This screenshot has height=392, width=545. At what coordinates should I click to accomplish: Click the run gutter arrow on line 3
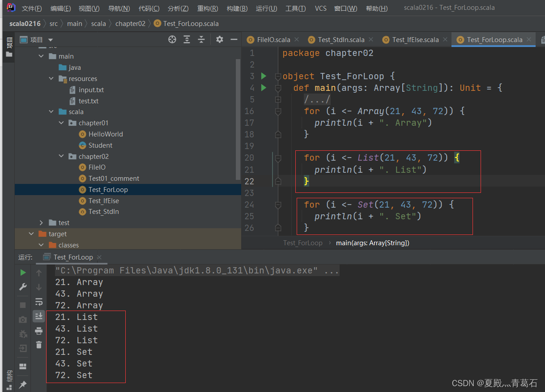[x=264, y=76]
